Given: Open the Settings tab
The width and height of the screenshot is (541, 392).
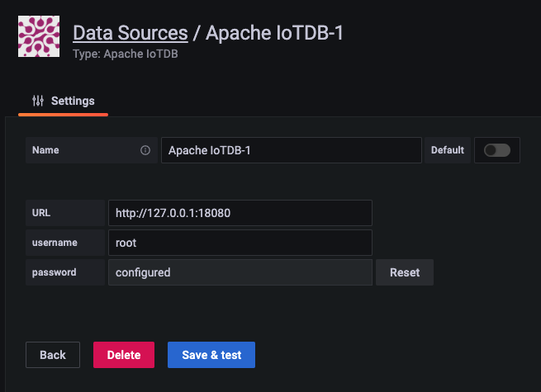Looking at the screenshot, I should (63, 101).
